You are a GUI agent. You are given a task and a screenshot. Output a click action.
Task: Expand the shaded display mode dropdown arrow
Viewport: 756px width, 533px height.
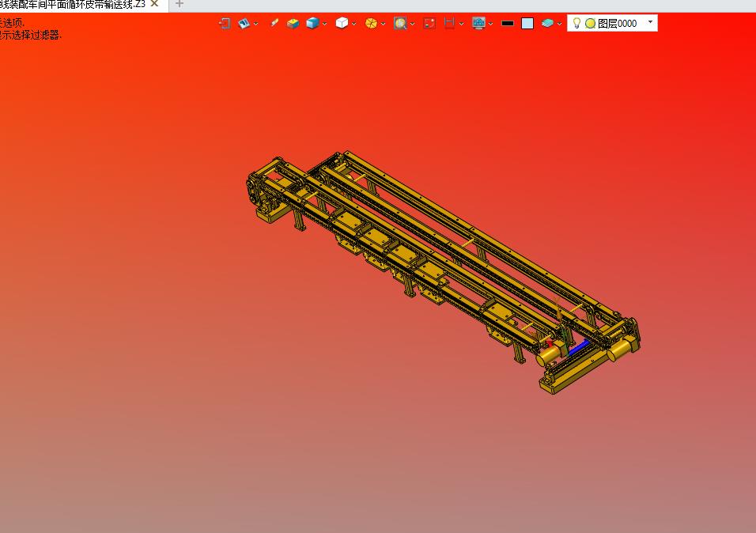[x=324, y=24]
